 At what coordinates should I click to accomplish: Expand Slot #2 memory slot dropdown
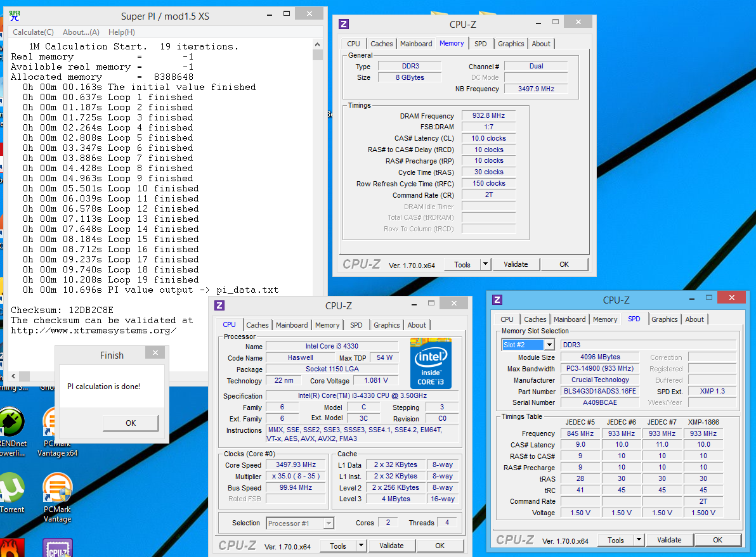coord(549,345)
